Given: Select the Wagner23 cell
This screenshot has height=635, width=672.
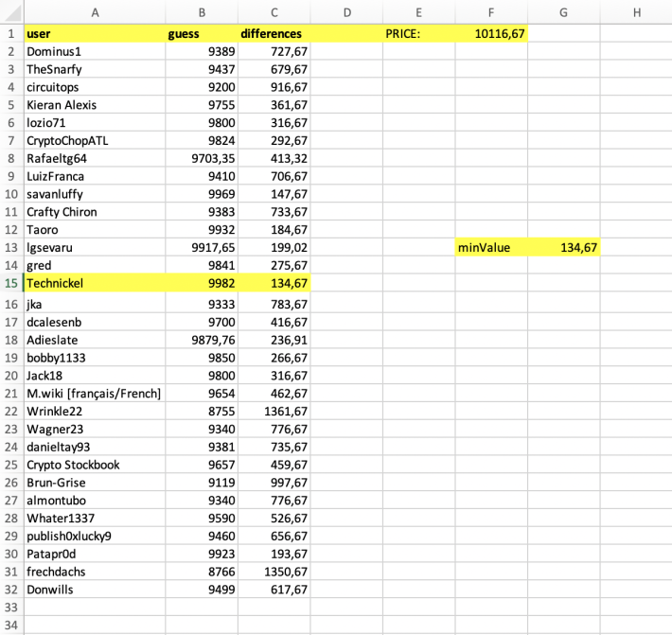Looking at the screenshot, I should 95,429.
